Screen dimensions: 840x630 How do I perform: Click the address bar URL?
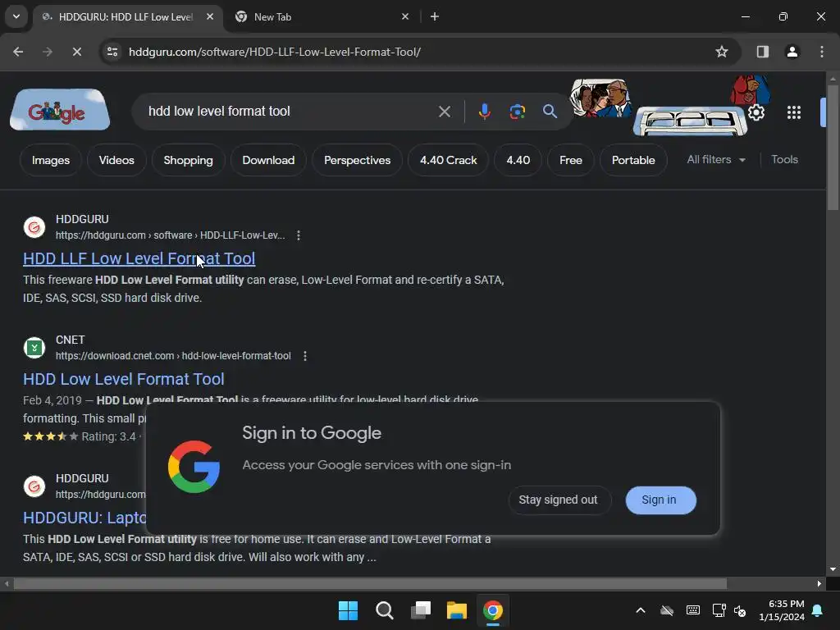[275, 52]
